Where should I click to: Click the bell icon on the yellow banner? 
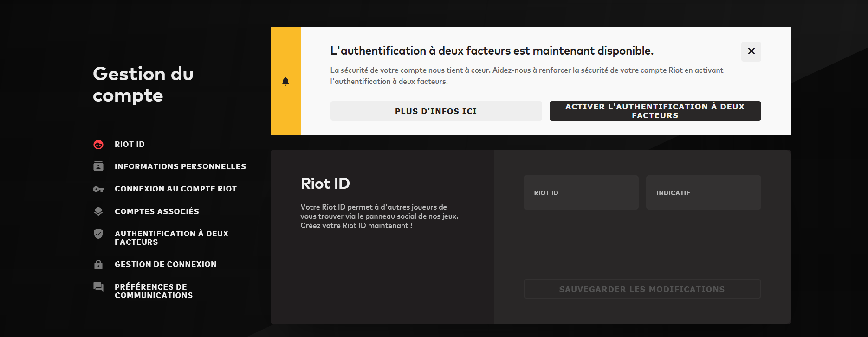tap(286, 82)
